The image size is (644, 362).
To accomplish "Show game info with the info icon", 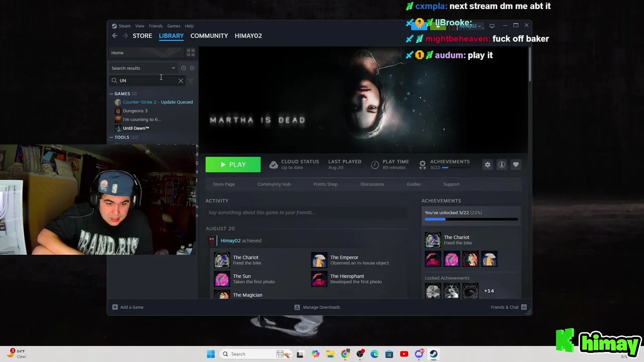I will coord(502,164).
